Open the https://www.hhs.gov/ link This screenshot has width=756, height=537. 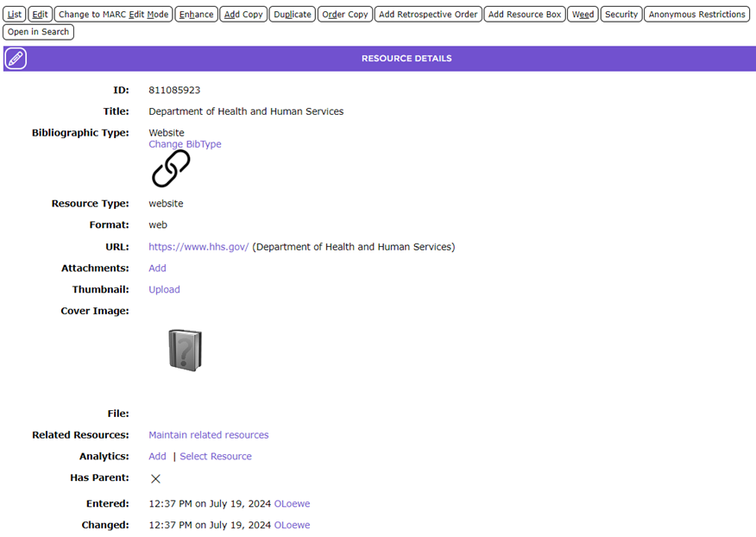[198, 247]
